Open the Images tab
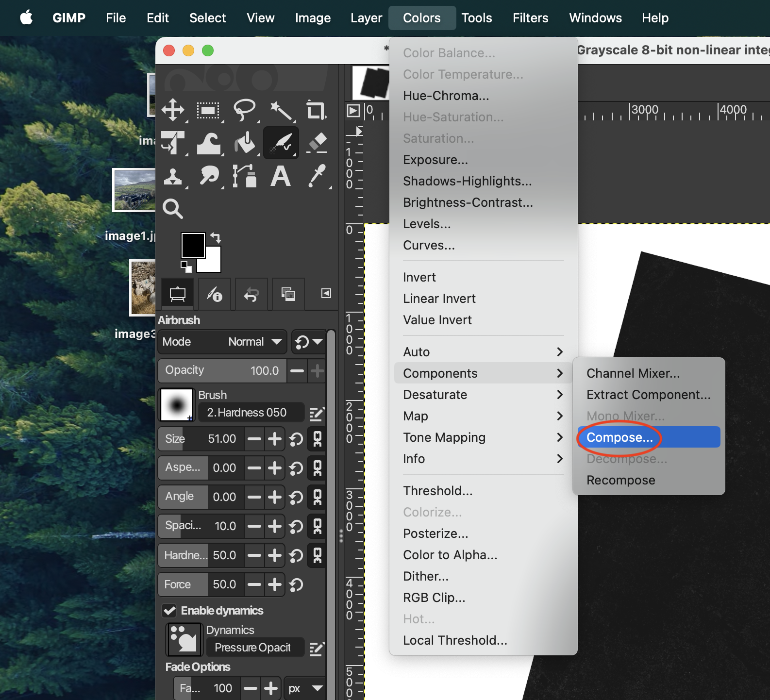 pos(288,294)
